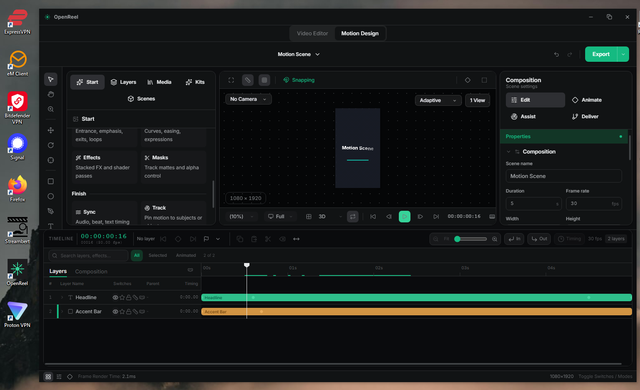Click the scissors split icon in timeline

click(x=268, y=239)
